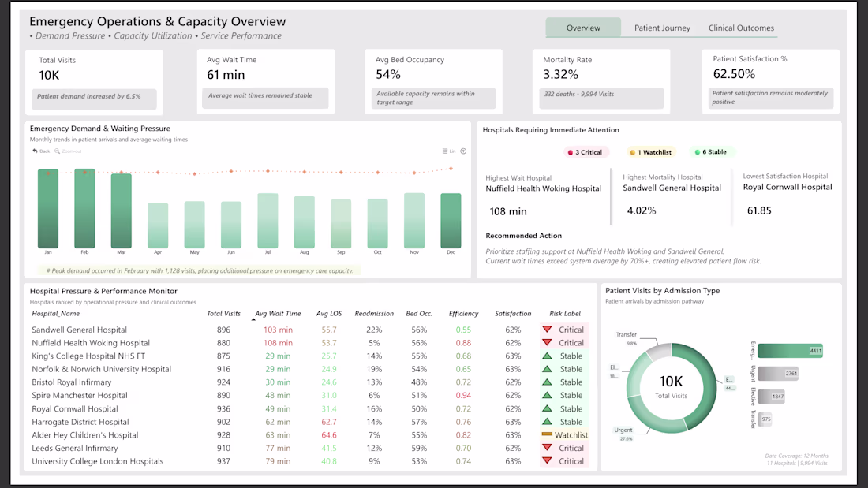
Task: Click the red Critical arrow for Leeds General Infirmary
Action: [x=547, y=448]
